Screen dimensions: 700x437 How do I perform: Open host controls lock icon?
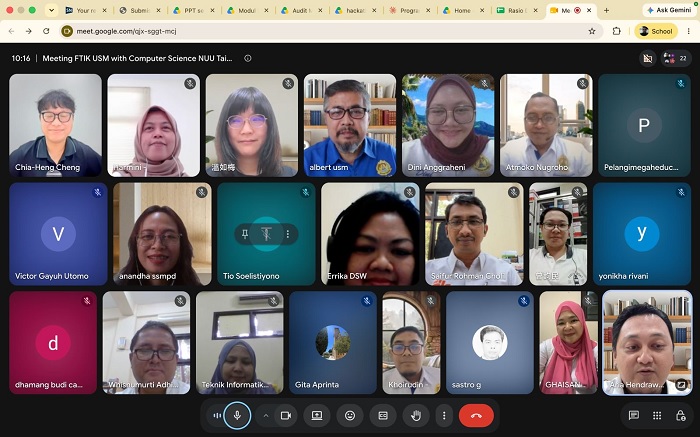(680, 416)
